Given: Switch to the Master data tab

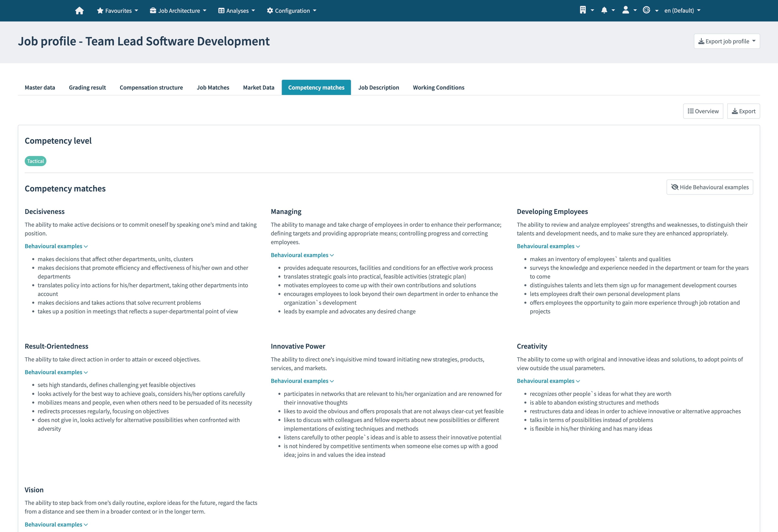Looking at the screenshot, I should [40, 87].
